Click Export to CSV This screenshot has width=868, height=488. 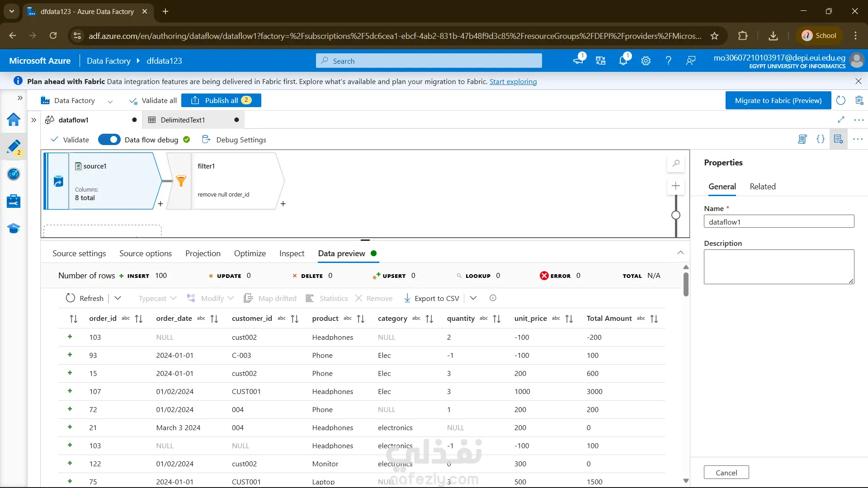[432, 298]
